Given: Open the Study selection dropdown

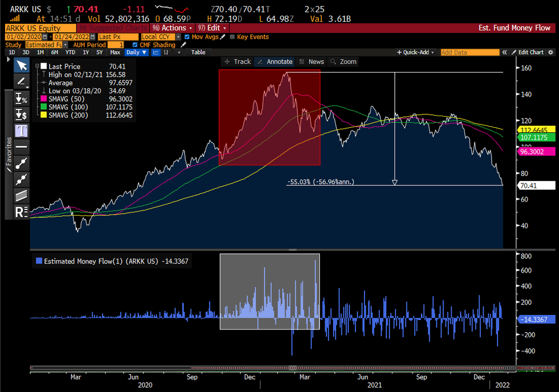Looking at the screenshot, I should [65, 45].
